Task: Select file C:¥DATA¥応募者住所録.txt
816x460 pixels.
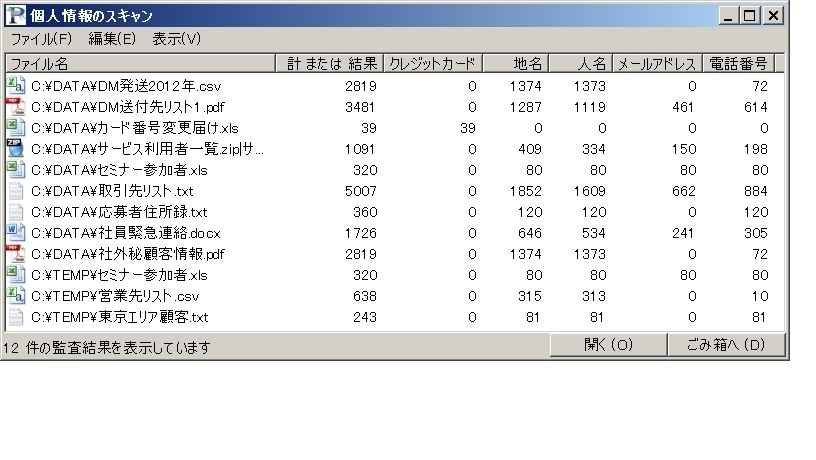Action: 119,212
